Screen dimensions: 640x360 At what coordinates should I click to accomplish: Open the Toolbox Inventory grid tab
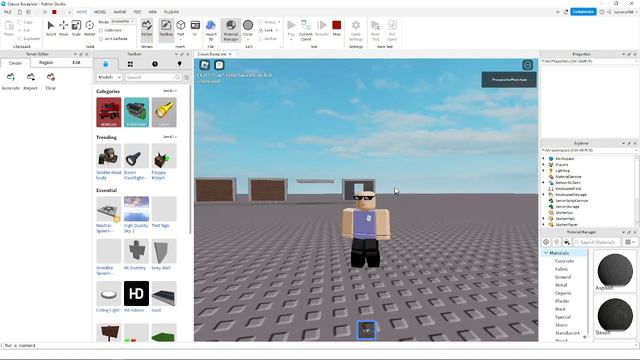(130, 64)
